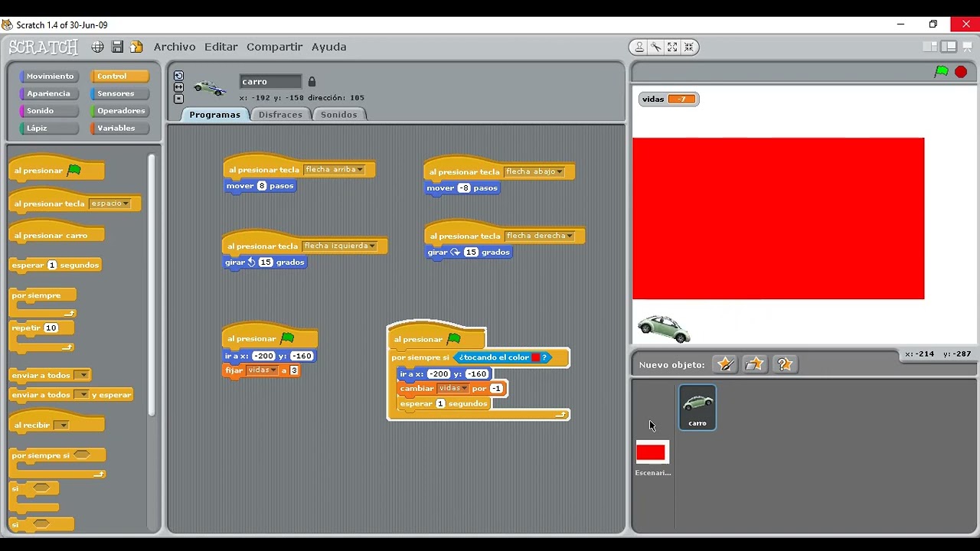Screen dimensions: 980x551
Task: Click the share project icon
Action: pyautogui.click(x=136, y=47)
